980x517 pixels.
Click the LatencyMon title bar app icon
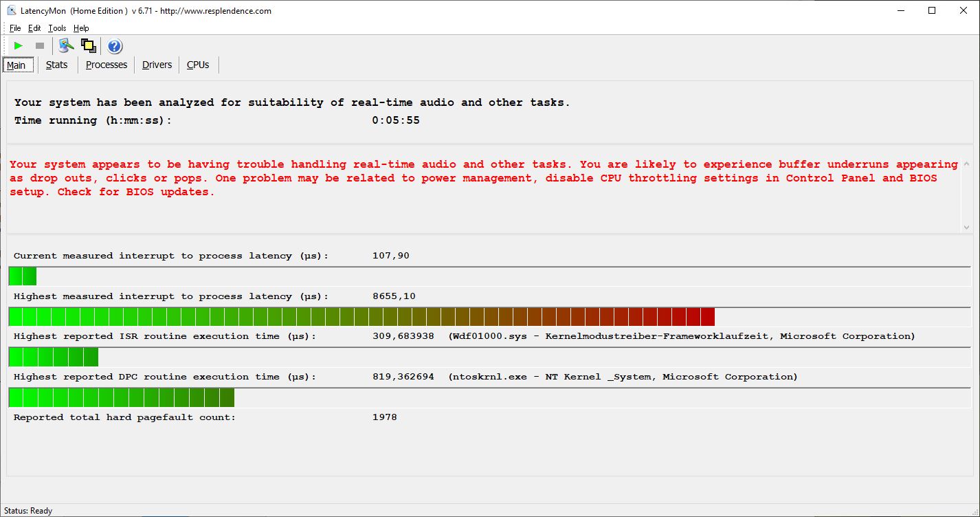(12, 10)
